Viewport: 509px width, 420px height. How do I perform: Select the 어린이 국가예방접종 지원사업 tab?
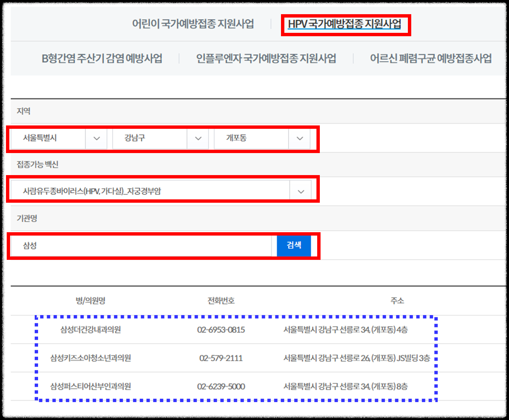pos(193,24)
